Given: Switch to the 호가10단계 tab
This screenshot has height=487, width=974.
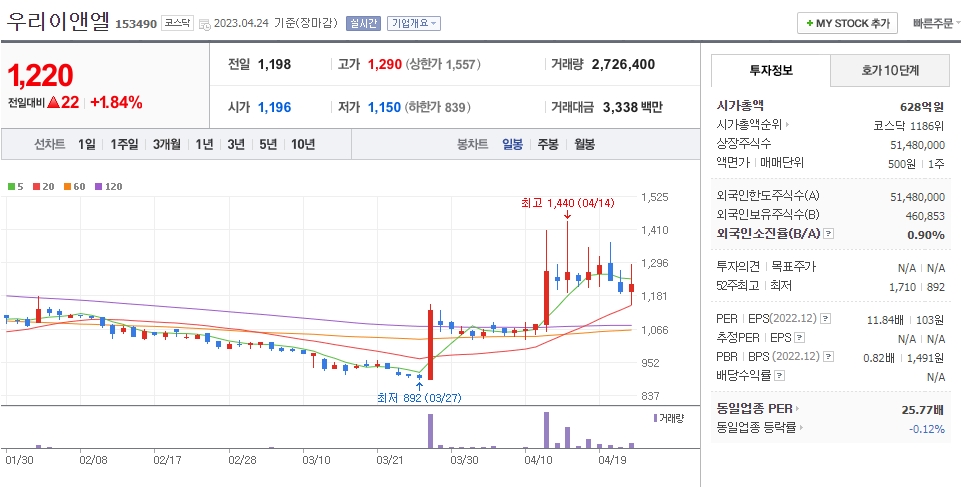Looking at the screenshot, I should tap(890, 70).
